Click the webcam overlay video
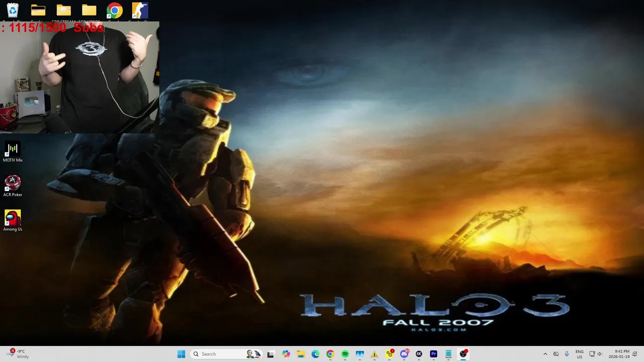This screenshot has width=644, height=362. pos(79,77)
